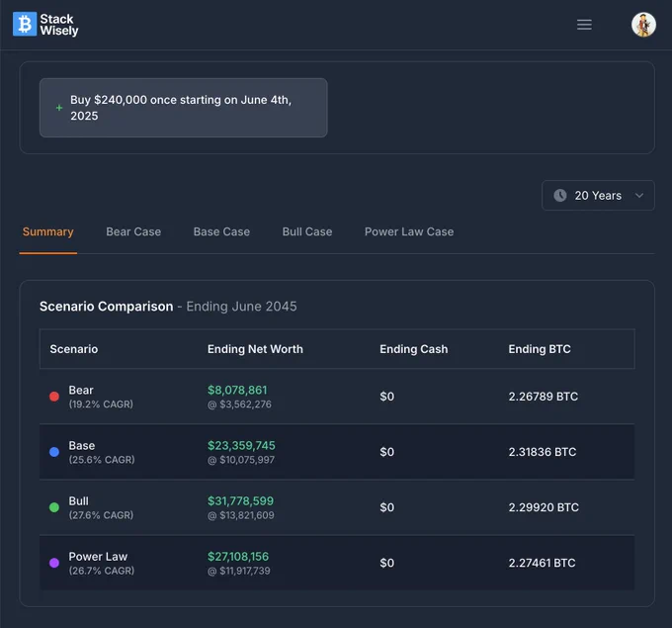Click the Ending BTC column header
Screen dimensions: 672x628
[x=540, y=349]
